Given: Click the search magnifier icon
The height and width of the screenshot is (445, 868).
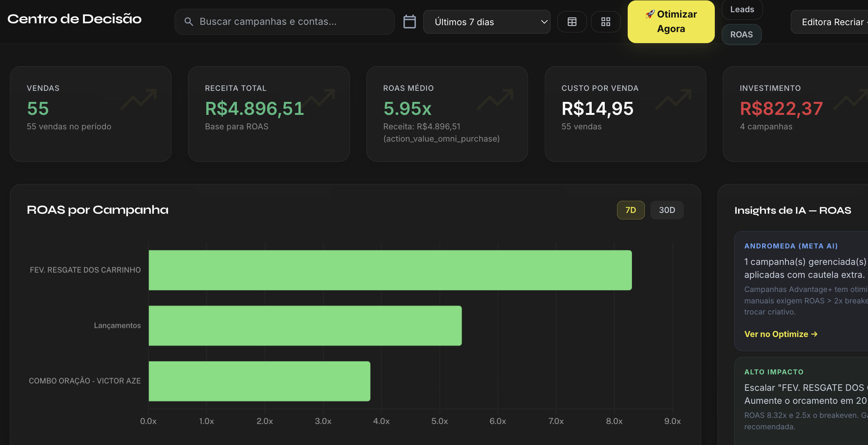Looking at the screenshot, I should (x=189, y=22).
